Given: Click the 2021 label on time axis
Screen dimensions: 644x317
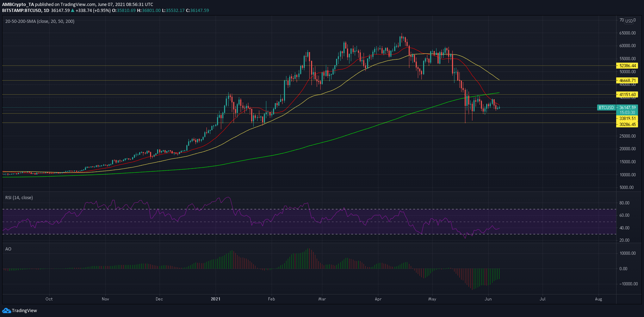Looking at the screenshot, I should pyautogui.click(x=216, y=299).
